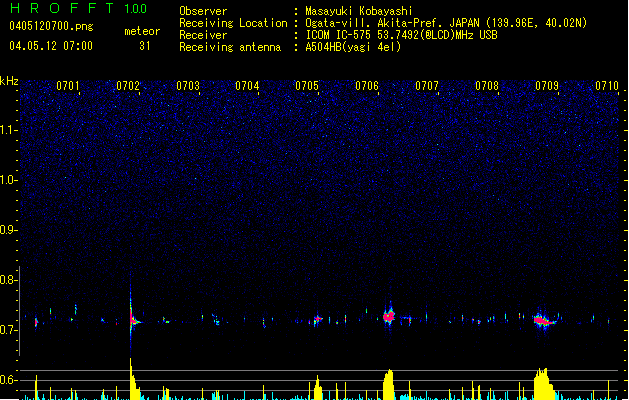This screenshot has width=629, height=400.
Task: Click the 0701 time marker
Action: pos(68,86)
